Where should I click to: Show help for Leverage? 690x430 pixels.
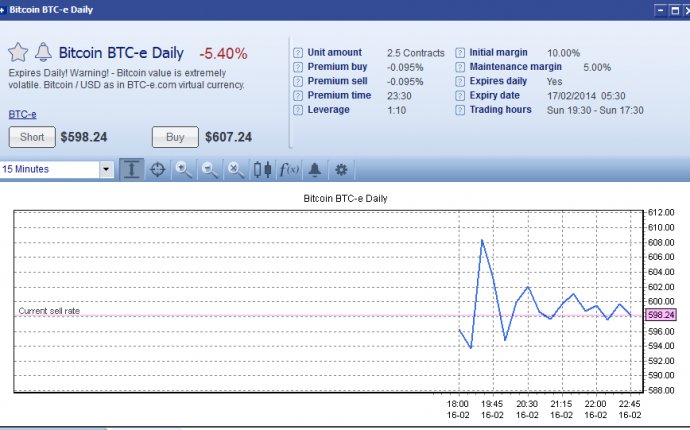(x=298, y=110)
